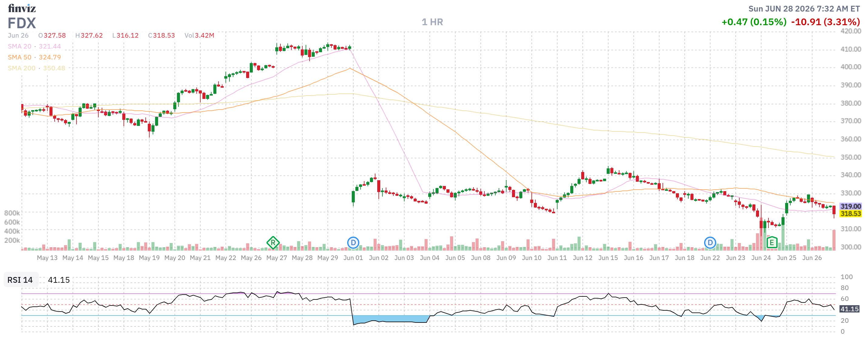Click the 100 level on the RSI axis

847,277
